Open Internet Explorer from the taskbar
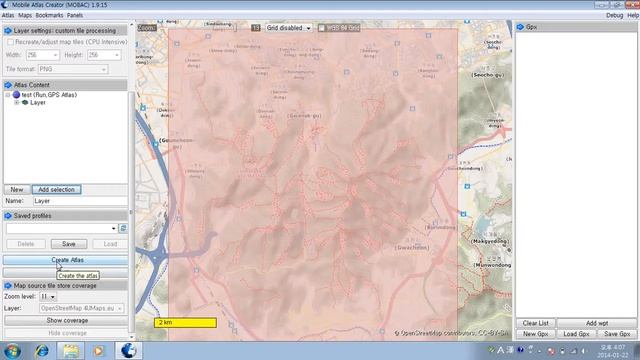The width and height of the screenshot is (640, 360). (x=42, y=351)
